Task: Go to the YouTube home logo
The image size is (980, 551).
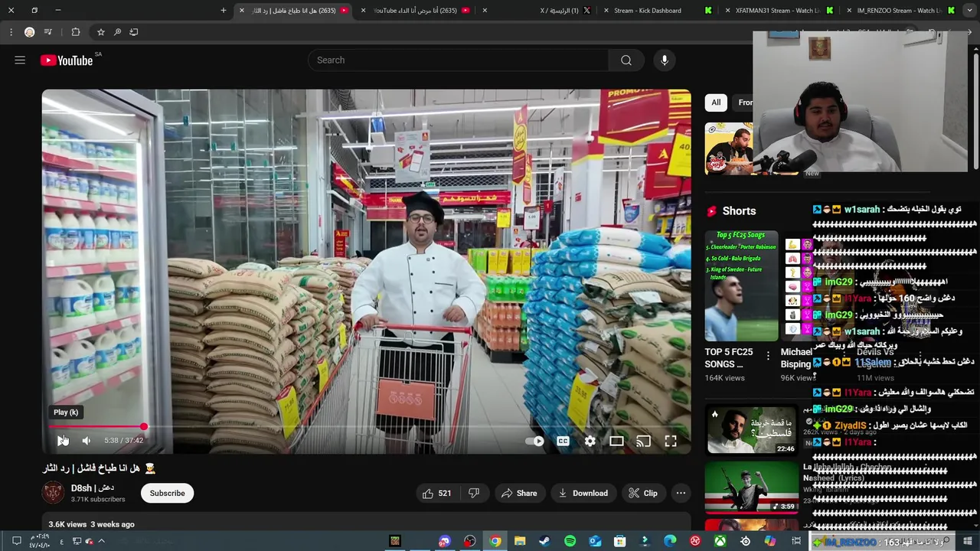Action: click(x=67, y=60)
